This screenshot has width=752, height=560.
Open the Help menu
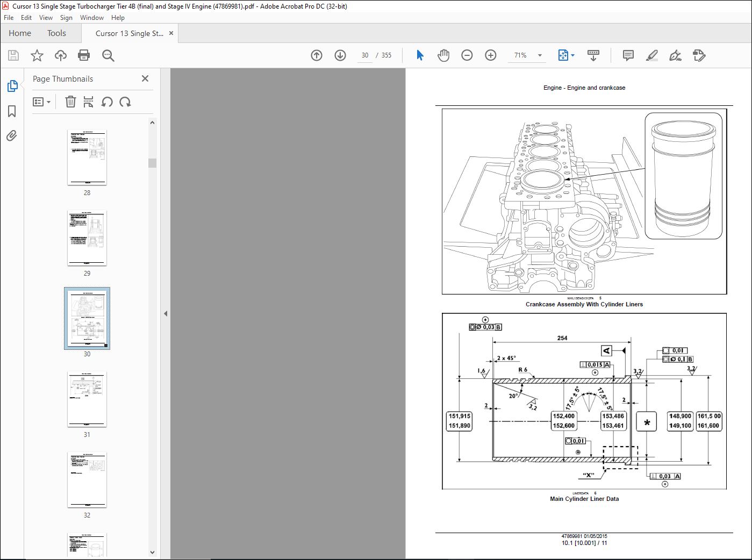118,18
